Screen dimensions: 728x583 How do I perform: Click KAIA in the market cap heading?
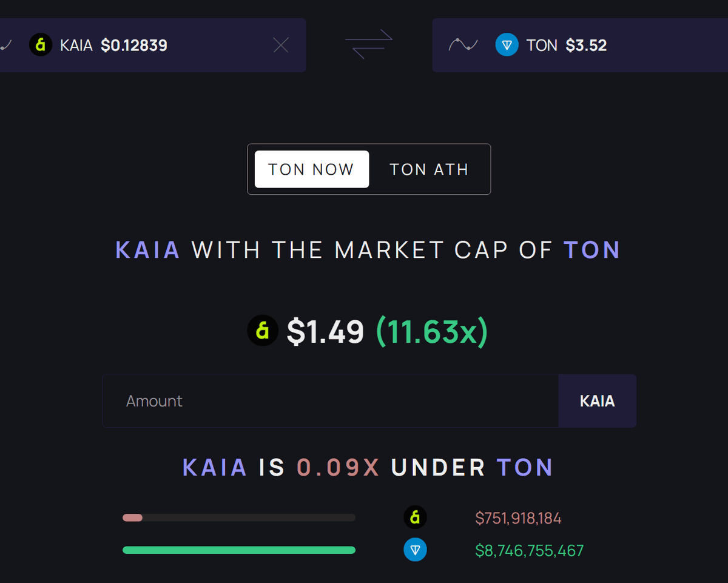(x=148, y=250)
